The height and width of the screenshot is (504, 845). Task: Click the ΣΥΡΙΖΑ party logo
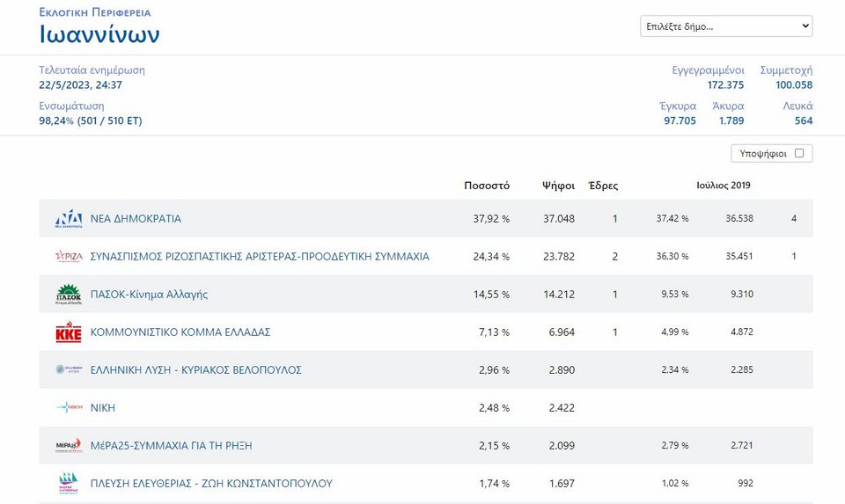pyautogui.click(x=69, y=257)
